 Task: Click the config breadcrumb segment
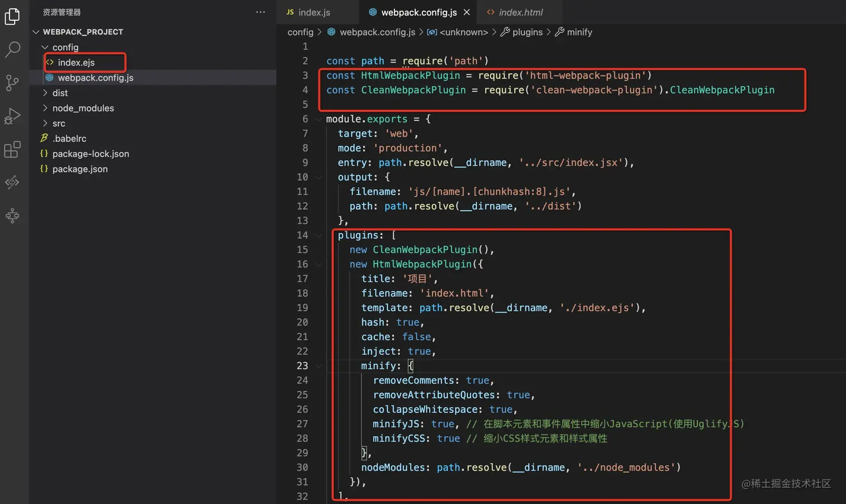[300, 32]
